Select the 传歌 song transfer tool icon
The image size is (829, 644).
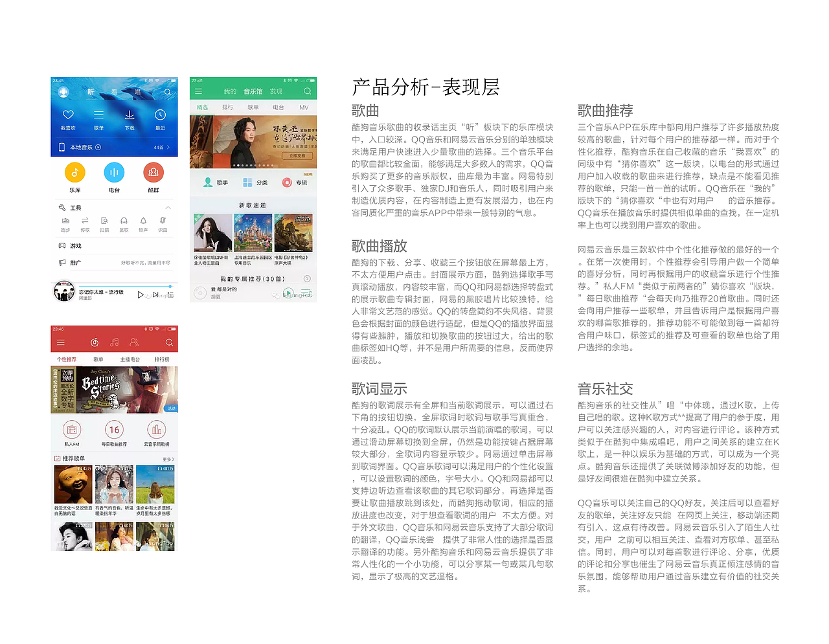tap(85, 220)
